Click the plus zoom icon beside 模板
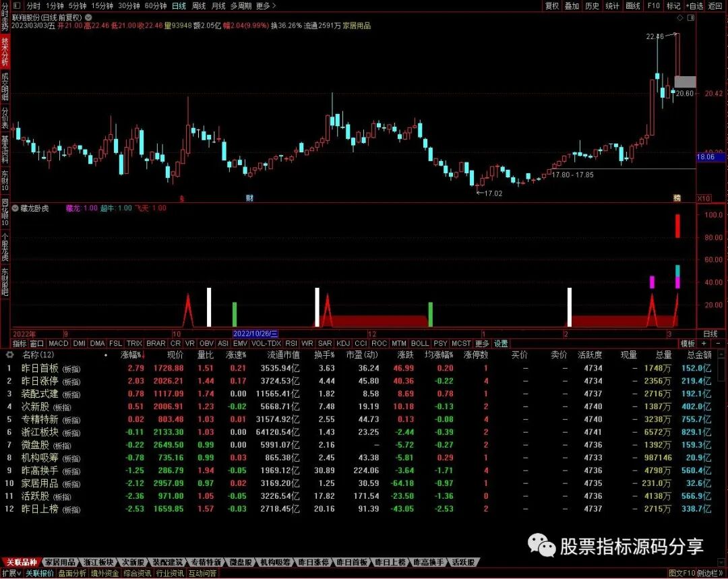 tap(704, 344)
